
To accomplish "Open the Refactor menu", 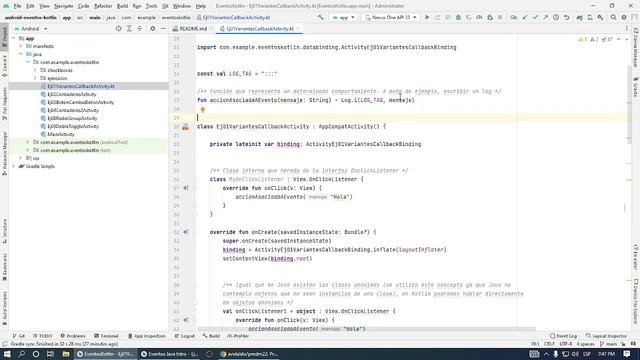I will point(103,6).
